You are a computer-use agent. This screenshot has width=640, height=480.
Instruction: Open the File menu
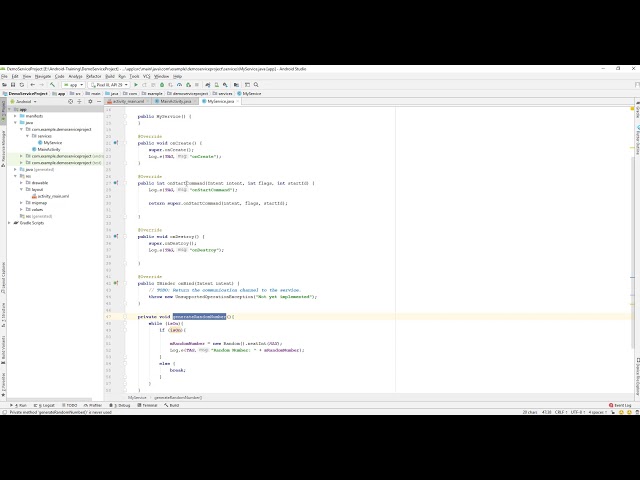click(x=4, y=76)
